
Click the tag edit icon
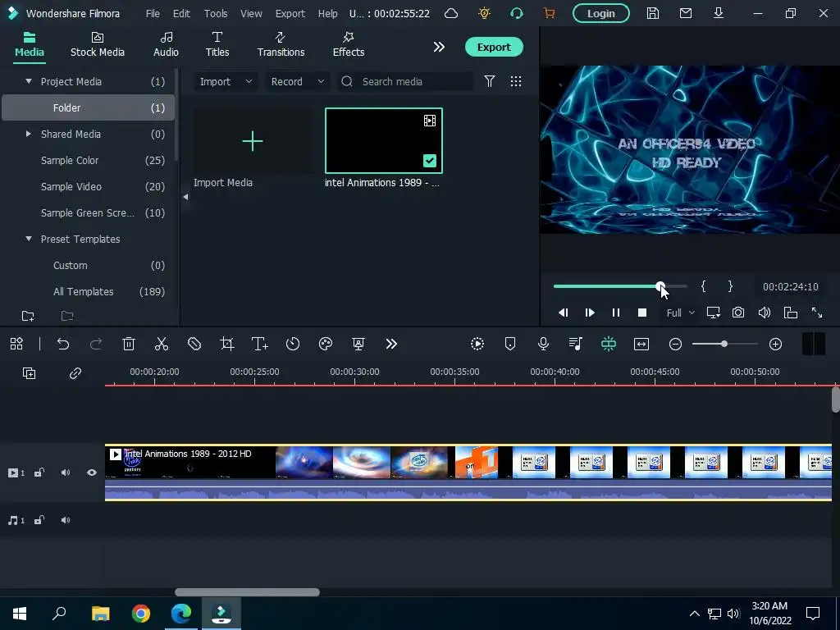tap(194, 344)
